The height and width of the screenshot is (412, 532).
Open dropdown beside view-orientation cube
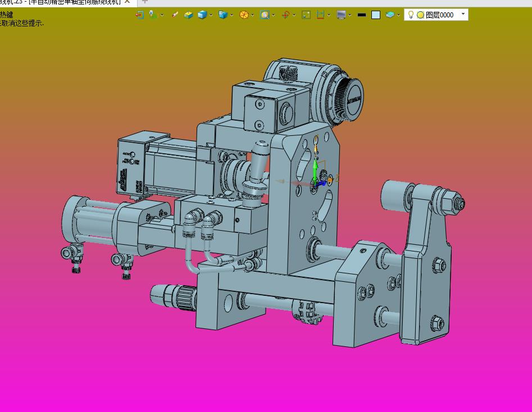click(x=232, y=15)
